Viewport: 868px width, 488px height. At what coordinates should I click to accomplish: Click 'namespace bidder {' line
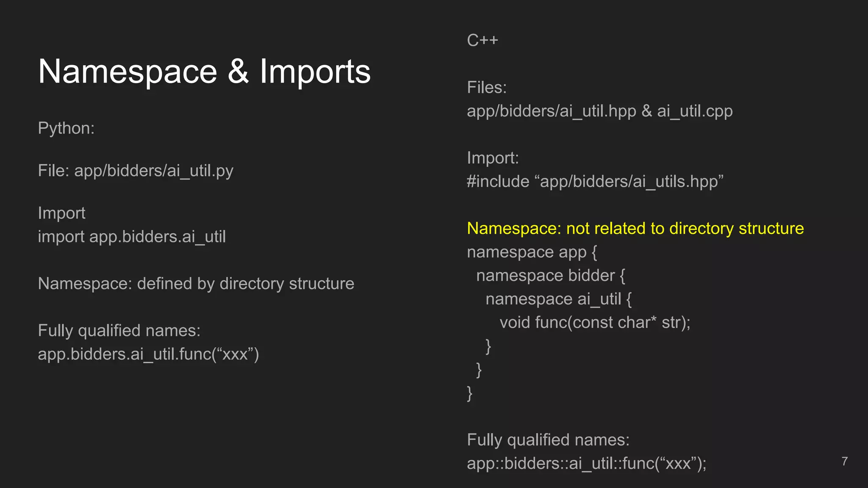pos(551,276)
